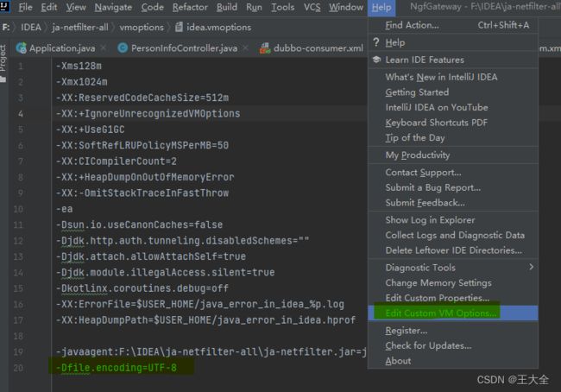Open the Project tool window sidebar button
This screenshot has width=561, height=392.
click(3, 63)
